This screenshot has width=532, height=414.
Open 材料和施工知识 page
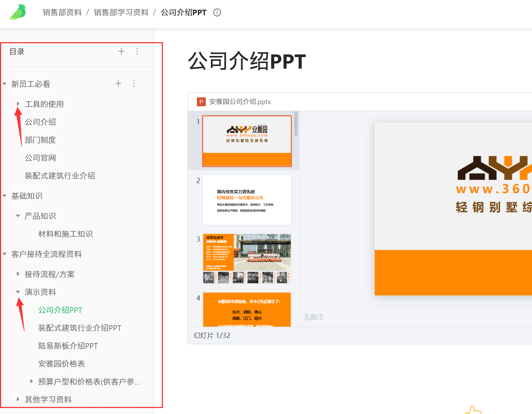66,234
